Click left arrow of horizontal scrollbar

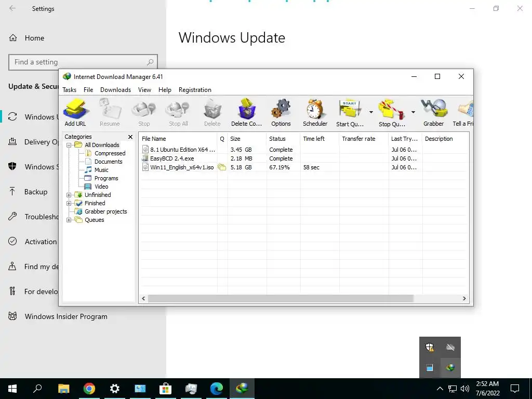tap(143, 299)
